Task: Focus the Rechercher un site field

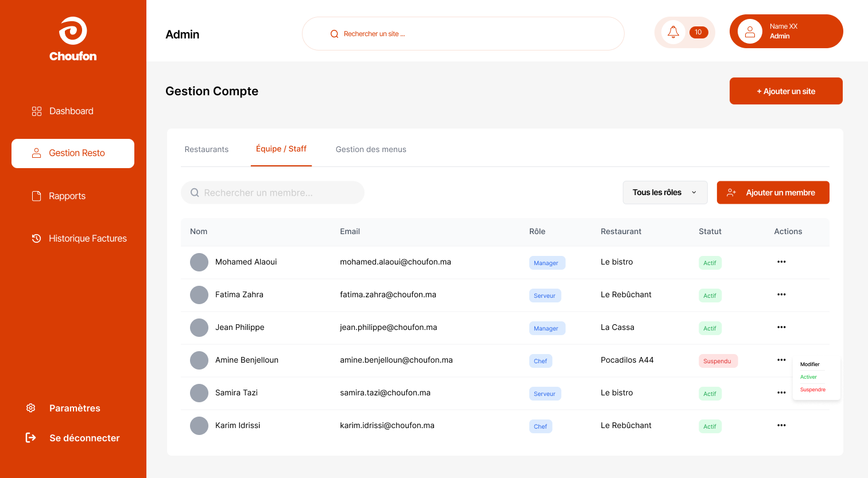Action: click(463, 34)
